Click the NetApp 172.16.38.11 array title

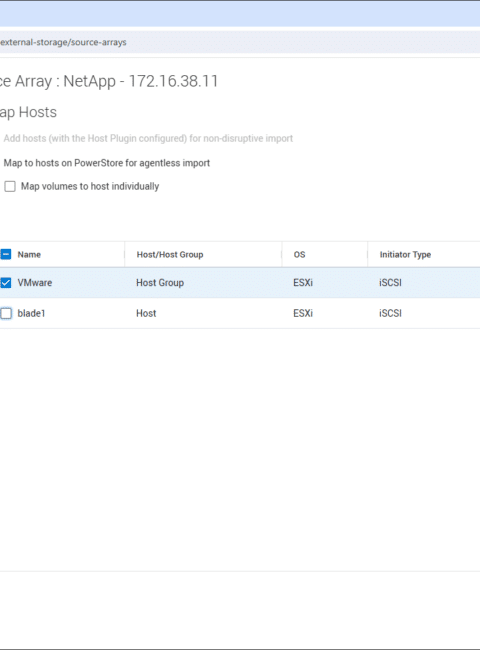pos(109,81)
